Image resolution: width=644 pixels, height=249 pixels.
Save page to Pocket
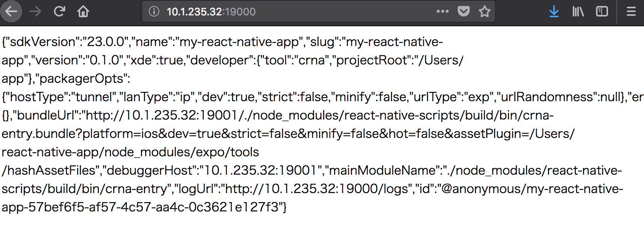pyautogui.click(x=464, y=12)
